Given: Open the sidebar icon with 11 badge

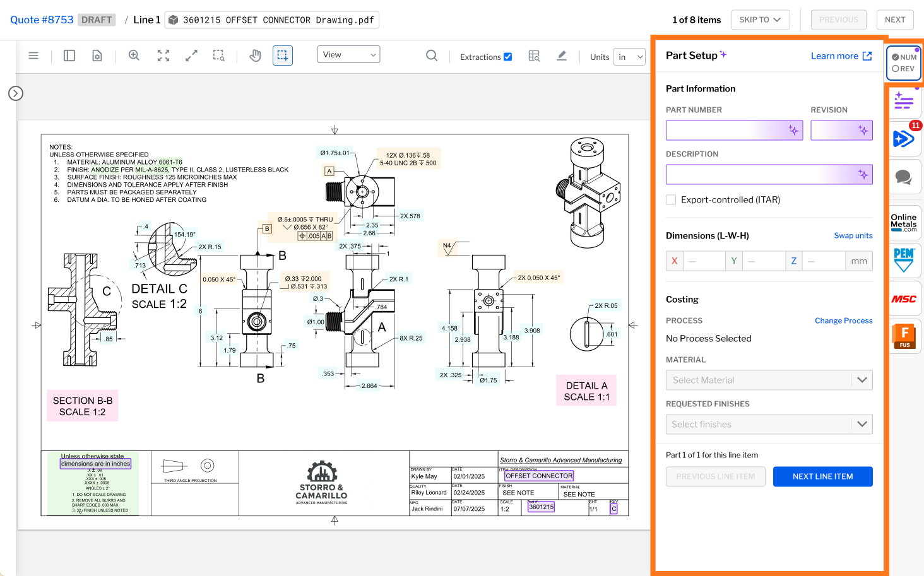Looking at the screenshot, I should [904, 138].
